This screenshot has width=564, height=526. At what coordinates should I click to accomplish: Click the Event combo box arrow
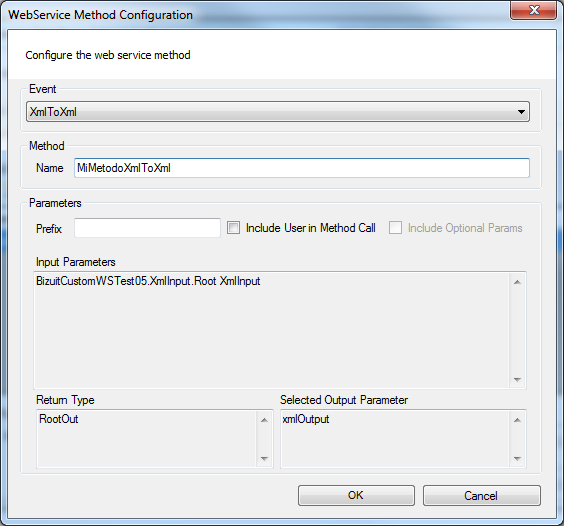pyautogui.click(x=521, y=112)
